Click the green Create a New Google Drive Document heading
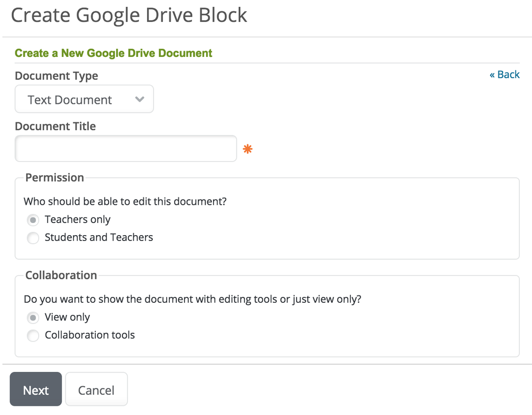This screenshot has height=415, width=532. [x=113, y=53]
